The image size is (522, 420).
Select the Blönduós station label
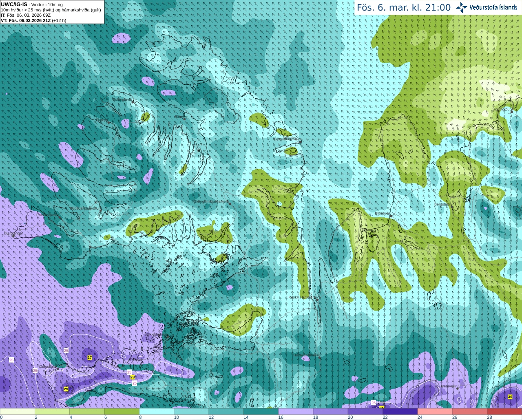[x=383, y=213]
